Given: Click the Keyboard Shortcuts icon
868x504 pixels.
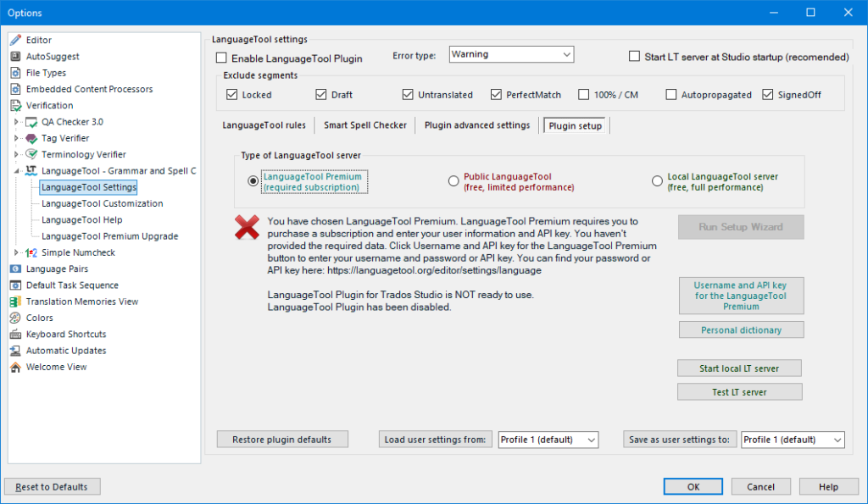Looking at the screenshot, I should tap(15, 334).
